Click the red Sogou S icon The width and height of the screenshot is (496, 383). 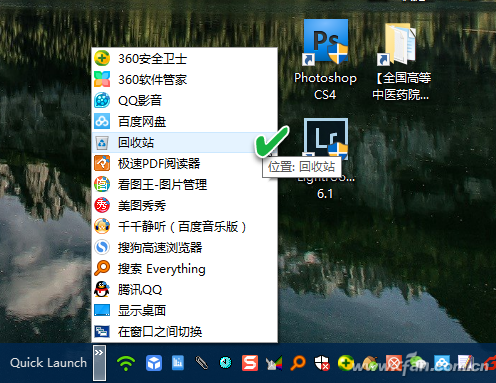pos(250,363)
